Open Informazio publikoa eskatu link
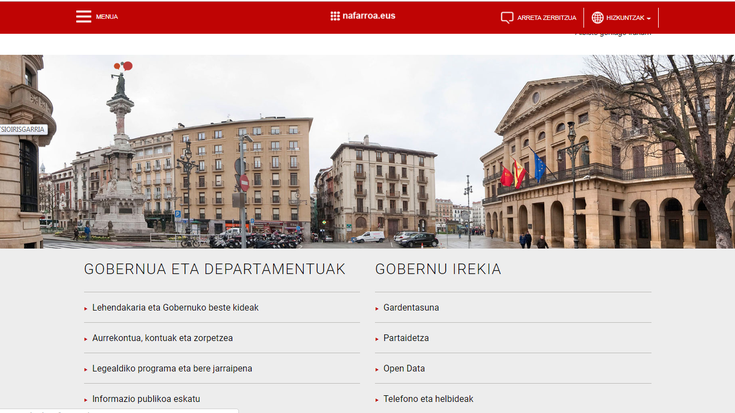The height and width of the screenshot is (413, 735). [146, 399]
